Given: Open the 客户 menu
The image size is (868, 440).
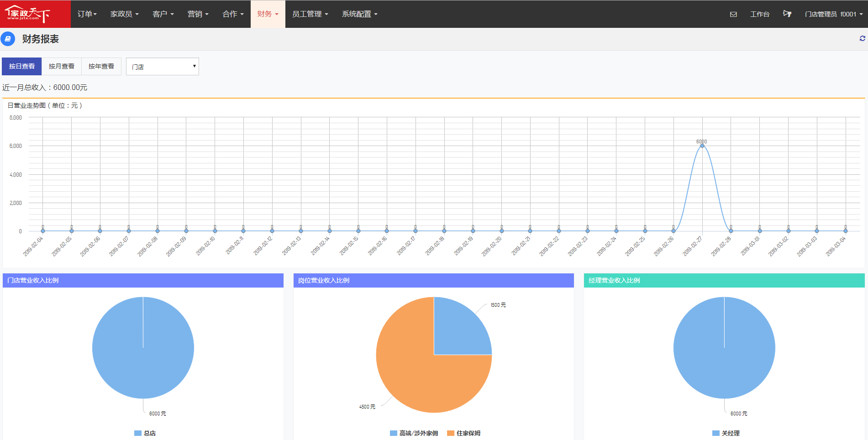Looking at the screenshot, I should 163,14.
